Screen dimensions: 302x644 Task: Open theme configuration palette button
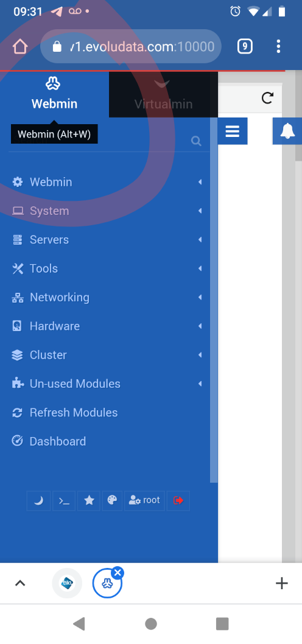(112, 501)
